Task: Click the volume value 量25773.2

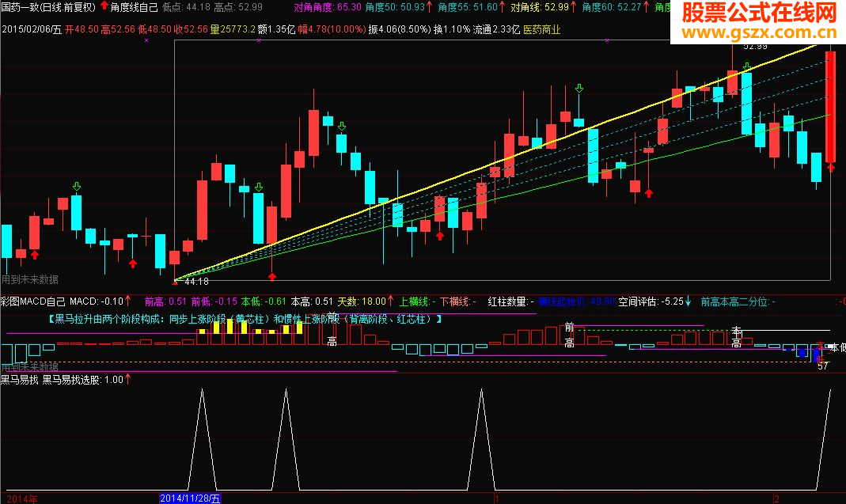Action: click(233, 29)
